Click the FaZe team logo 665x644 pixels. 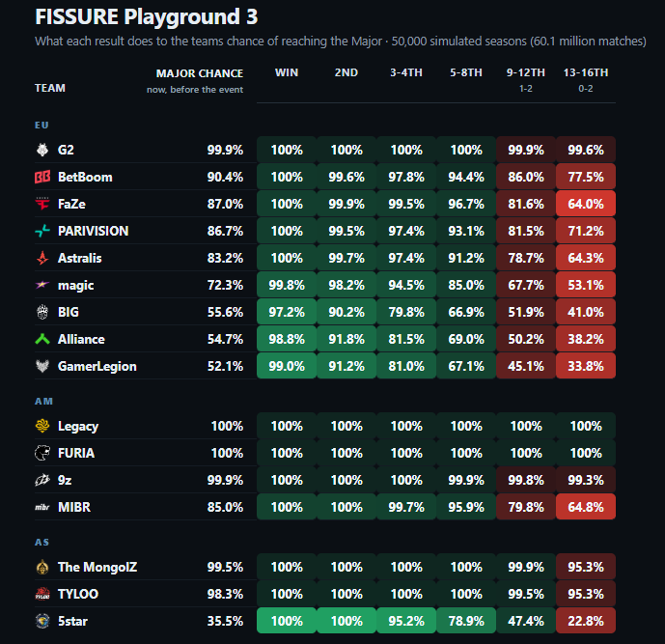click(42, 204)
